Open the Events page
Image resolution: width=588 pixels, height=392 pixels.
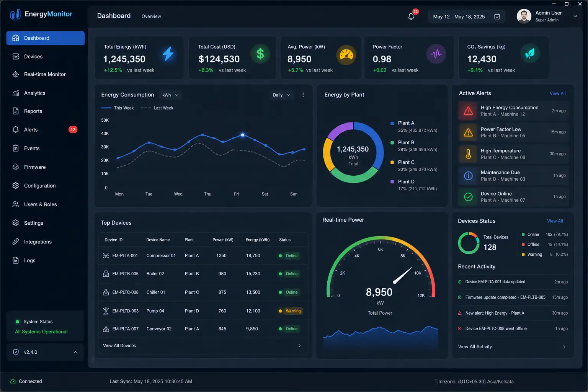tap(46, 149)
